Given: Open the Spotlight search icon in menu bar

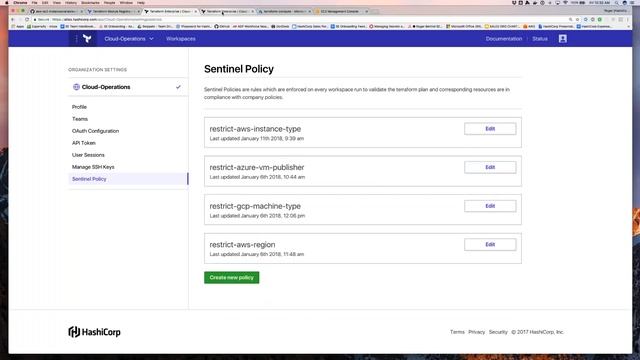Looking at the screenshot, I should 616,2.
